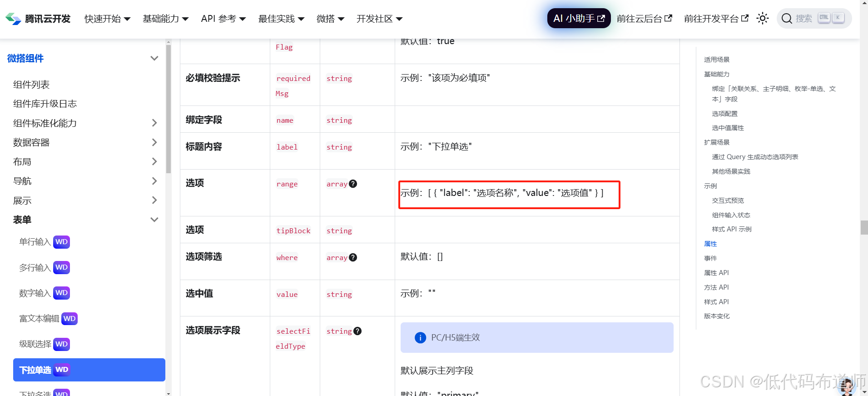Expand 布局 in the sidebar
Screen dimensions: 868x396
pos(154,161)
